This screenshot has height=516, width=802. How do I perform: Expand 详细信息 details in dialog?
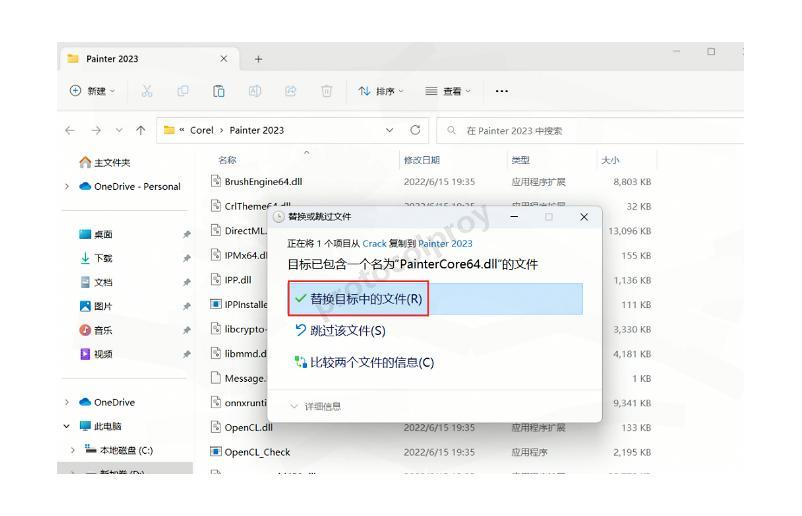pyautogui.click(x=316, y=407)
